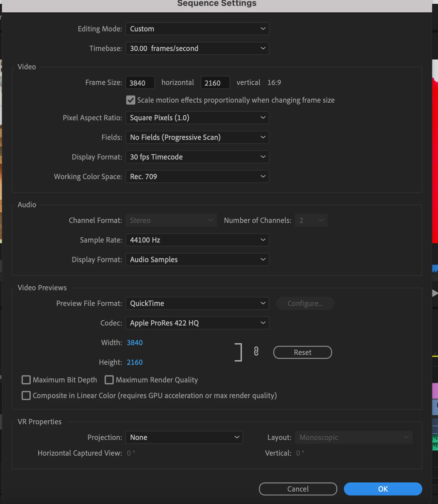Click the horizontal frame size field 3840
This screenshot has height=504, width=438.
pyautogui.click(x=140, y=83)
